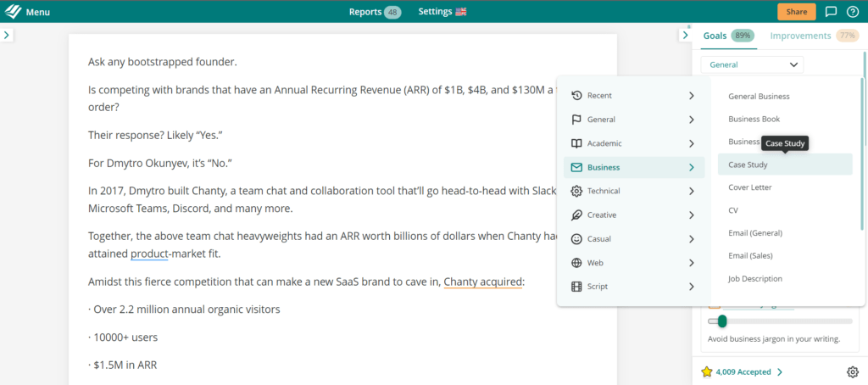This screenshot has width=868, height=385.
Task: Click the Academic book icon
Action: [x=576, y=143]
